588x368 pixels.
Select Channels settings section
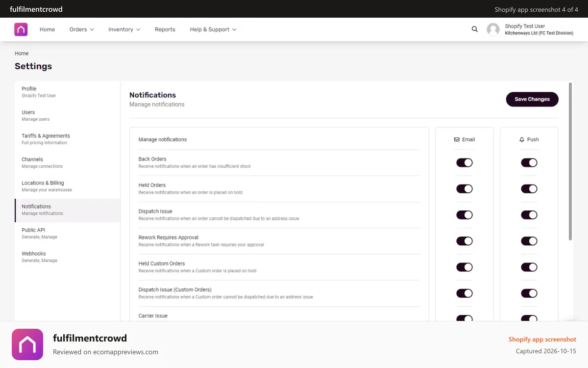pyautogui.click(x=68, y=162)
